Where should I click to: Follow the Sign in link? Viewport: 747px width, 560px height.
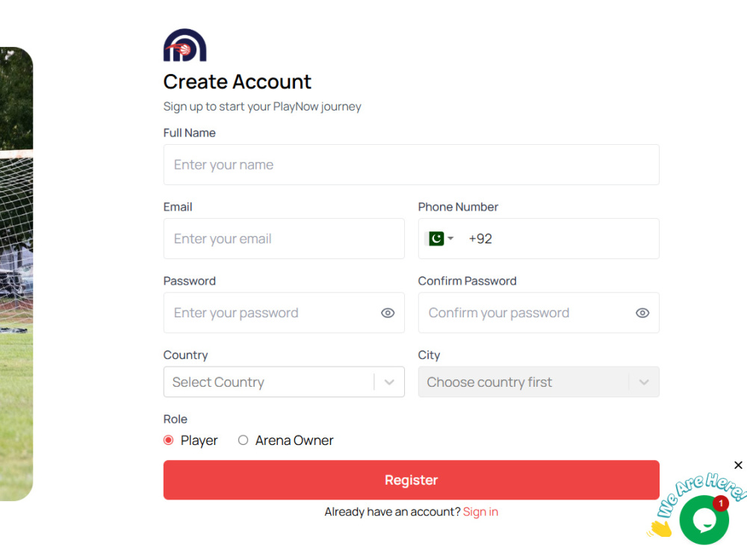pyautogui.click(x=480, y=512)
